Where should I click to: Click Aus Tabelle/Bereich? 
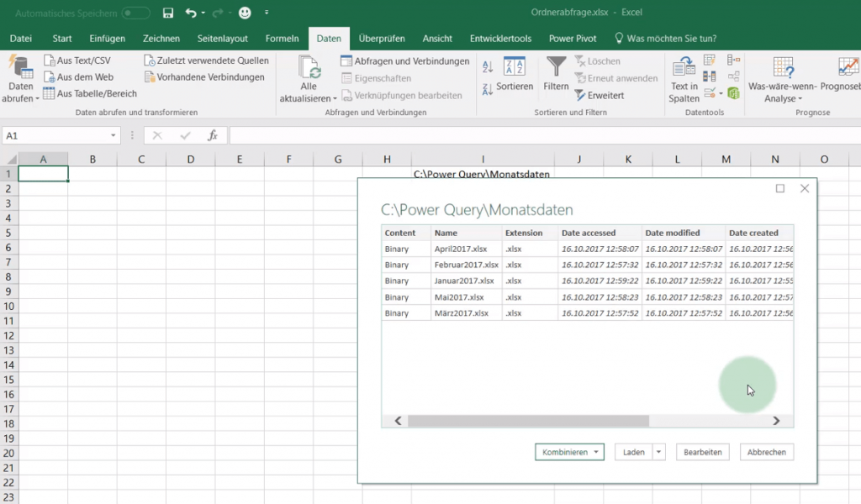[90, 94]
